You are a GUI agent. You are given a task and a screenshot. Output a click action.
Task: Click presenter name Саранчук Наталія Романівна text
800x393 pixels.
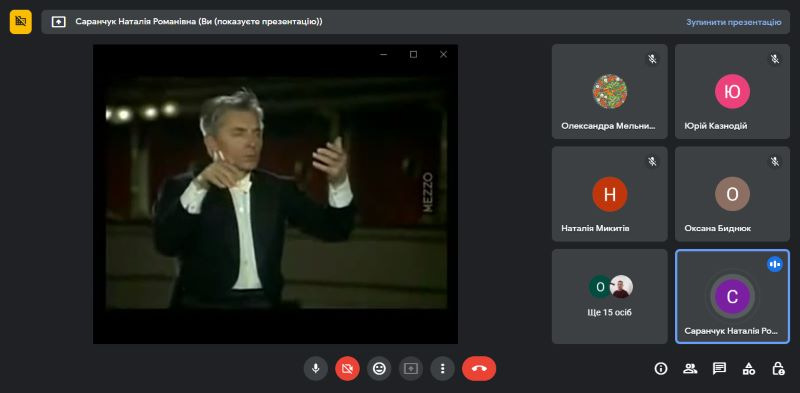136,21
